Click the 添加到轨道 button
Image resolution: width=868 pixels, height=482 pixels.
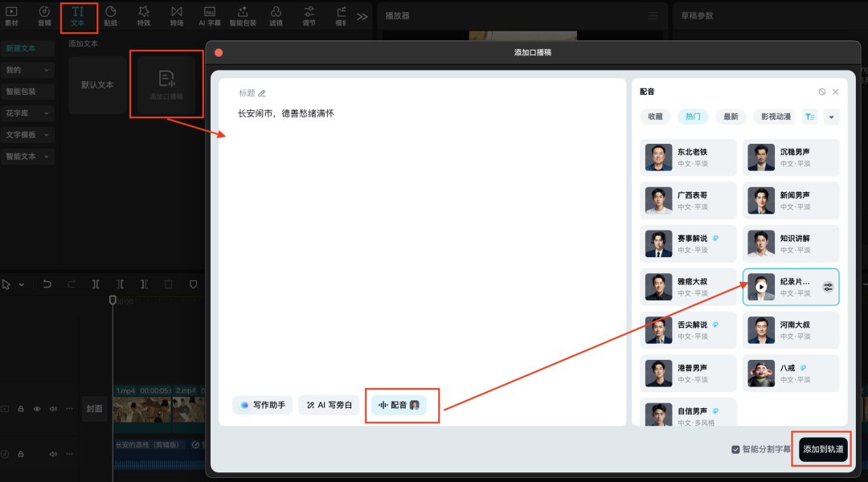pos(822,450)
